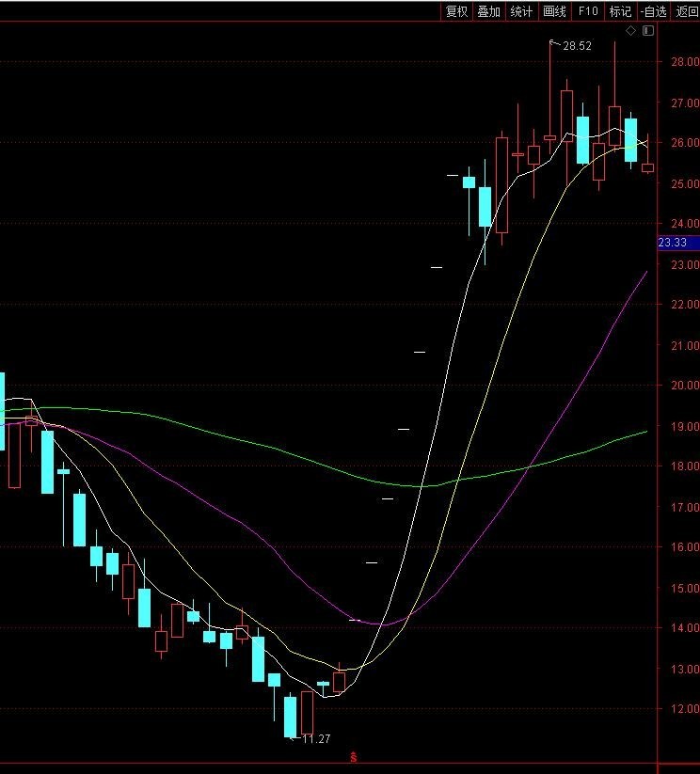Click the 11.27 low price label

(316, 739)
